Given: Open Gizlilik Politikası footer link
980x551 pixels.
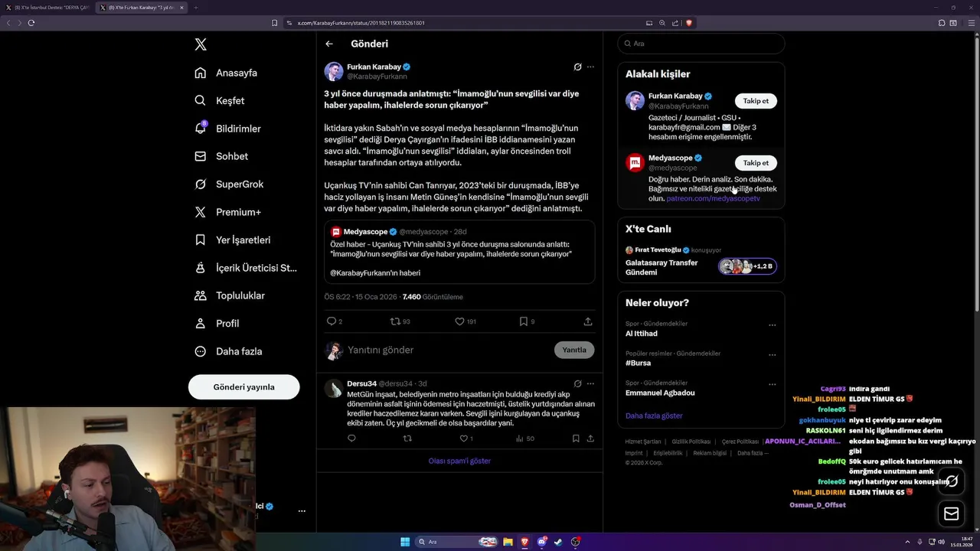Looking at the screenshot, I should 691,442.
